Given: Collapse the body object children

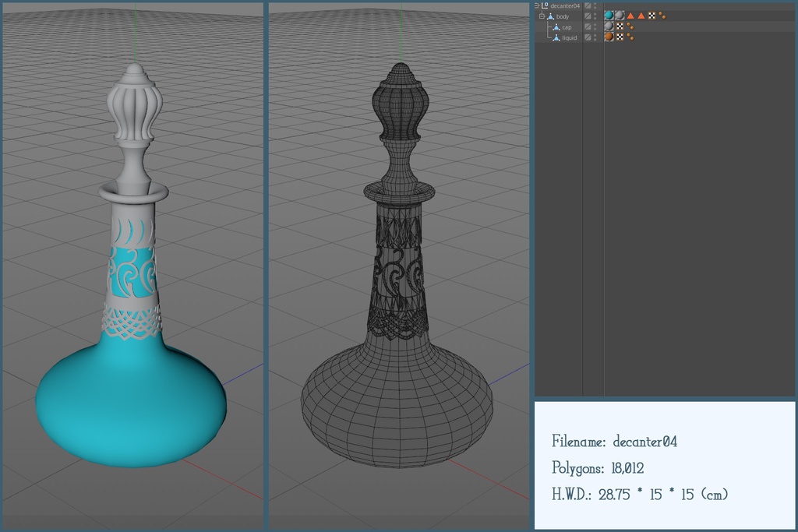Looking at the screenshot, I should tap(542, 16).
